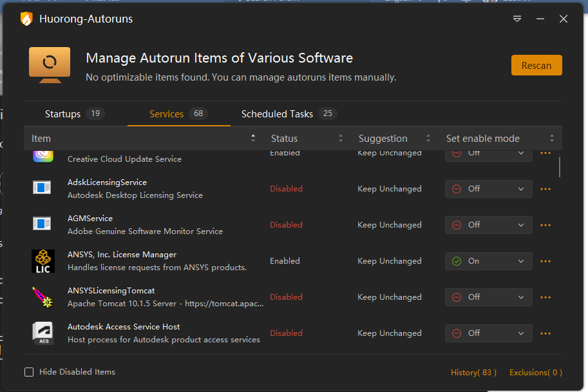Click the AGMService window icon

pyautogui.click(x=42, y=224)
